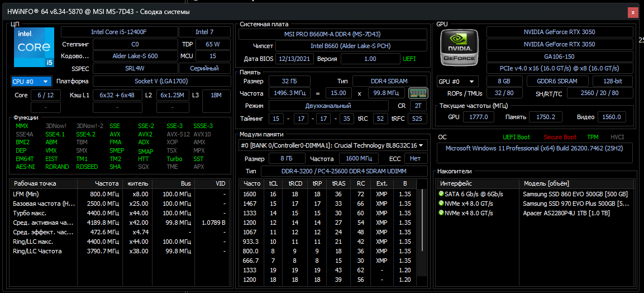This screenshot has width=644, height=293.
Task: Click the status icon beside Apacer AS2280P4U drive
Action: click(x=441, y=213)
